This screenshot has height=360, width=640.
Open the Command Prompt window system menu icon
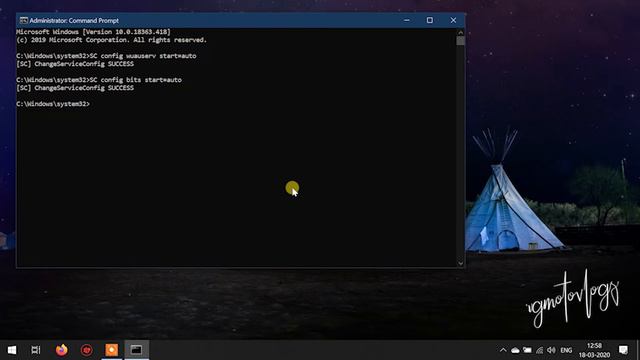(24, 20)
